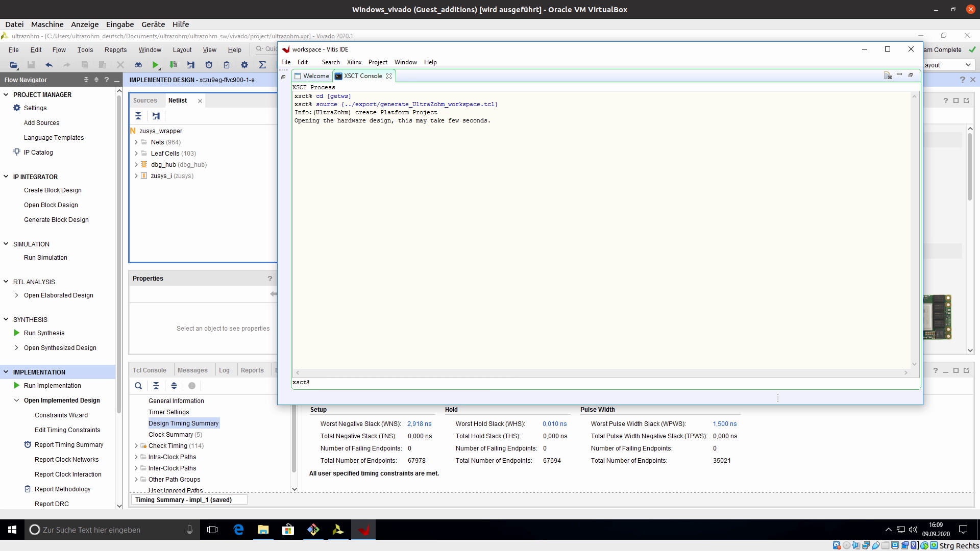Collapse all in the Netlist panel toolbar

pos(138,116)
